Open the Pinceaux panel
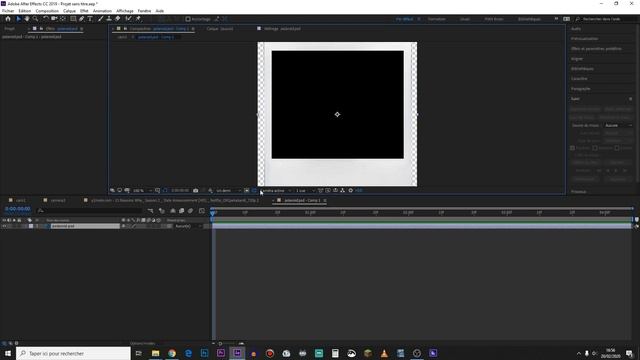Screen dimensions: 640x360 point(578,192)
